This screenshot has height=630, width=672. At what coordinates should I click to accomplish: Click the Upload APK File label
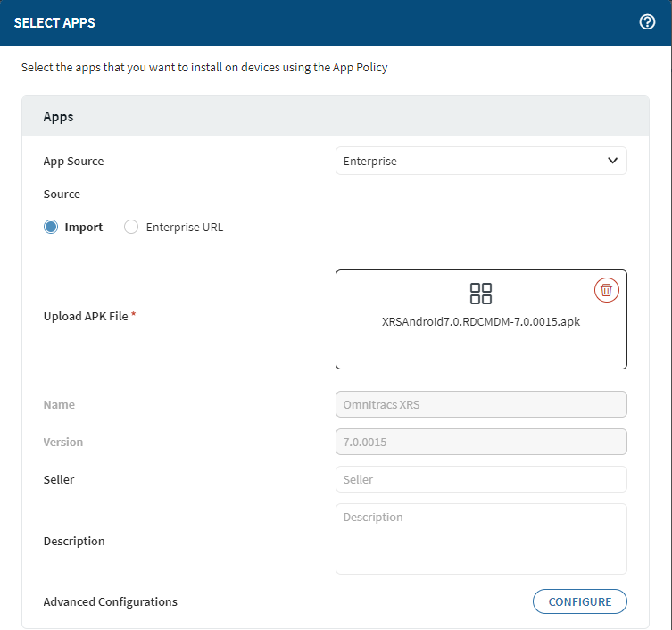[x=87, y=316]
